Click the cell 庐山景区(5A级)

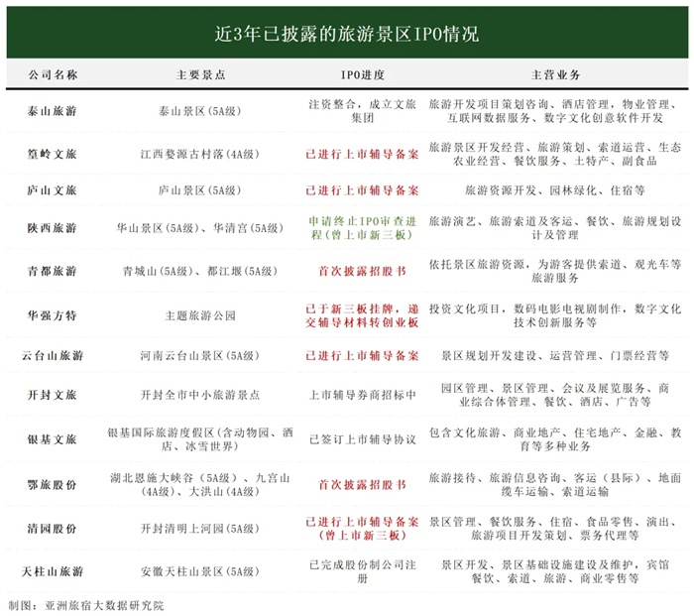click(200, 190)
